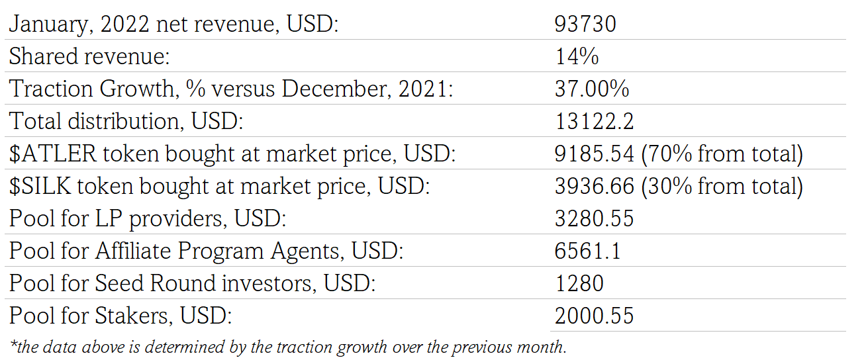This screenshot has width=868, height=360.
Task: Select the Shared revenue label
Action: (89, 56)
